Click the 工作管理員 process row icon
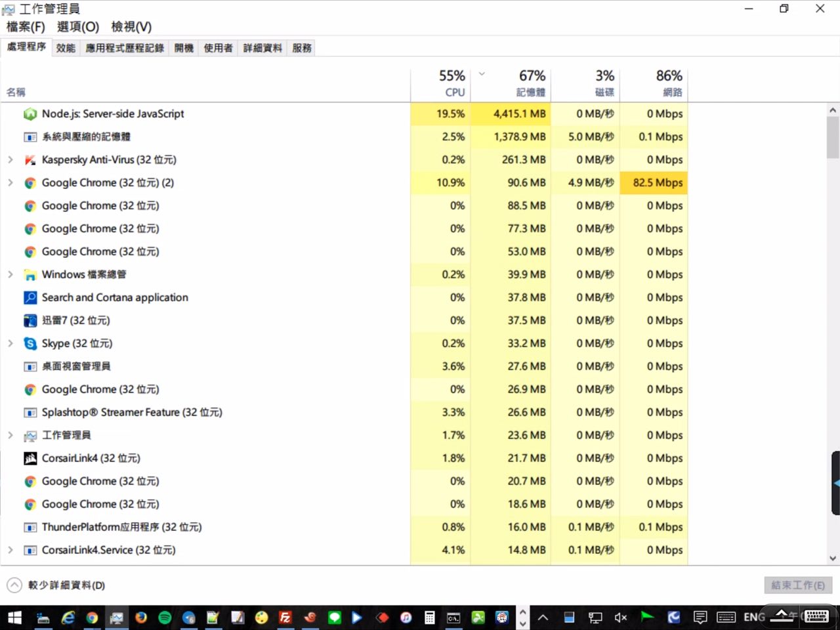 (x=30, y=436)
